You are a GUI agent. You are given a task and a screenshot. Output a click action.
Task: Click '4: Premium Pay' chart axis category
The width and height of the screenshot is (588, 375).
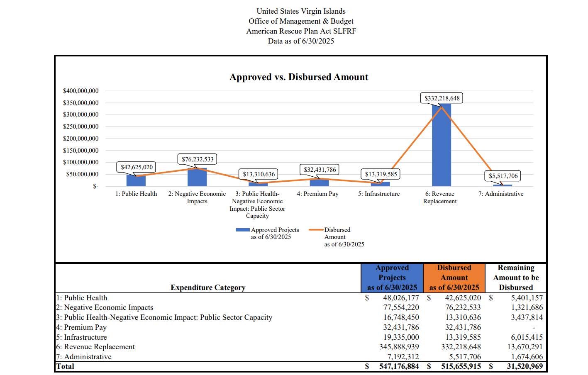pyautogui.click(x=317, y=194)
